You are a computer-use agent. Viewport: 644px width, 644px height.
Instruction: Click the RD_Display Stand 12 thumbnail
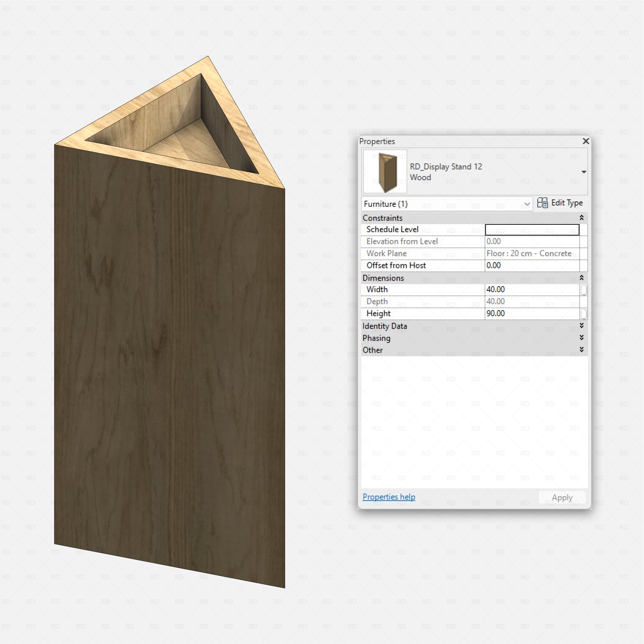pos(385,171)
